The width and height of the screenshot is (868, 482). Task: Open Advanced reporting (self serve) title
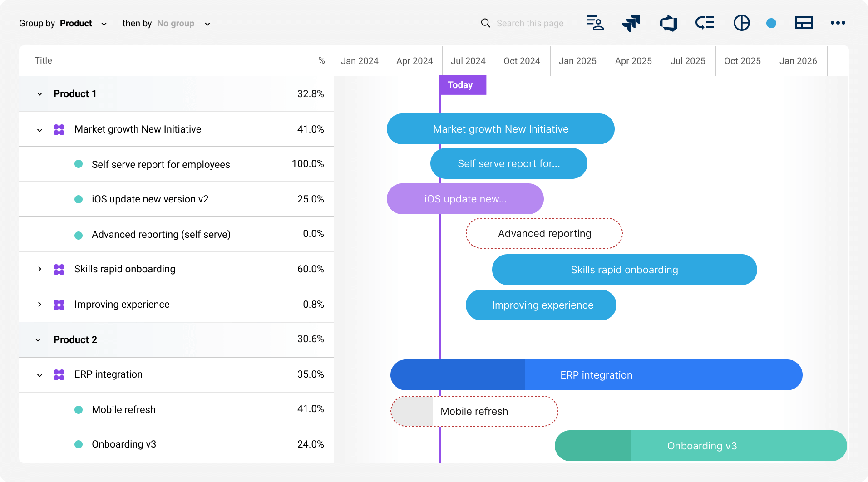pyautogui.click(x=161, y=234)
